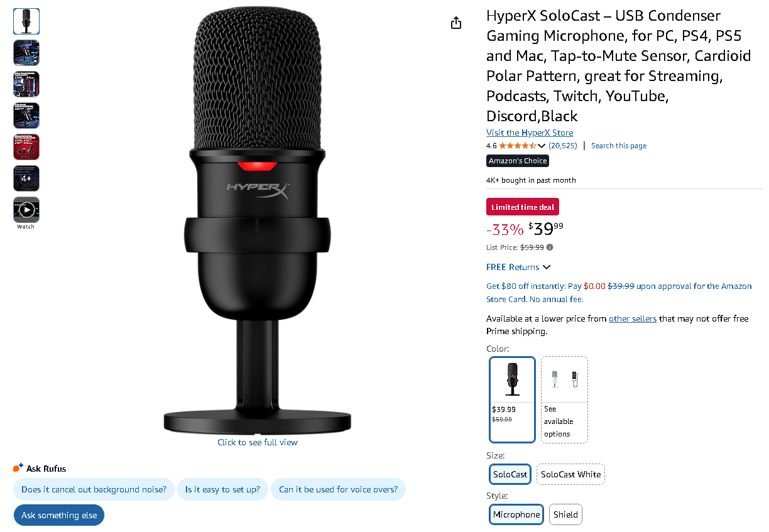769x532 pixels.
Task: Select the first microphone thumbnail image
Action: pyautogui.click(x=26, y=21)
